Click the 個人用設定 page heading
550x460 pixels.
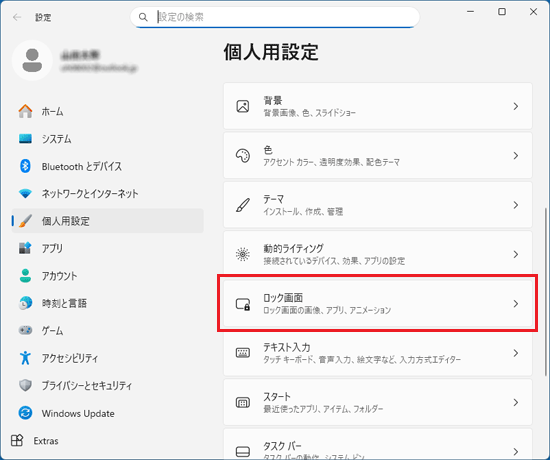coord(271,52)
